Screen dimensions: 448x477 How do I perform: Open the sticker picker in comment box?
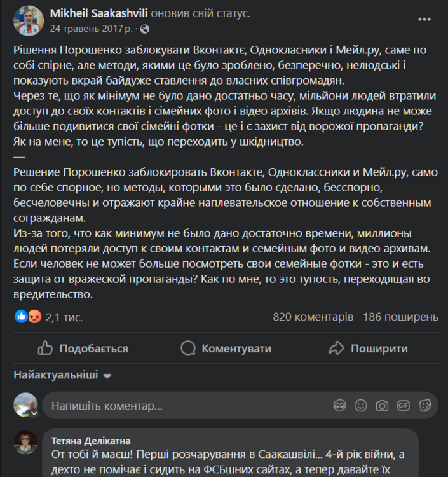pos(425,405)
